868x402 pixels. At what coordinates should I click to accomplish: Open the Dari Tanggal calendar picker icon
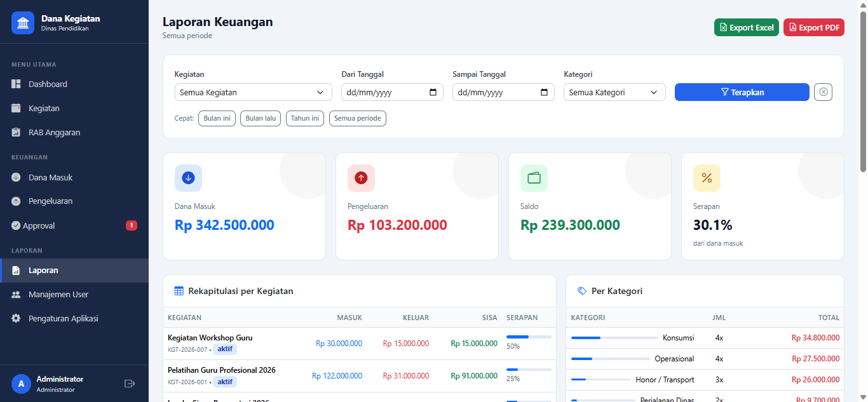[433, 92]
